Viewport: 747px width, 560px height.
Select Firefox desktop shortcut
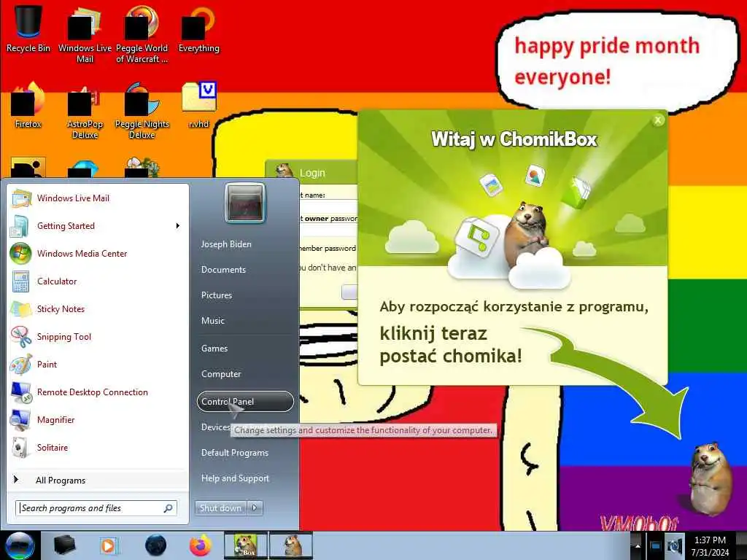click(x=28, y=106)
